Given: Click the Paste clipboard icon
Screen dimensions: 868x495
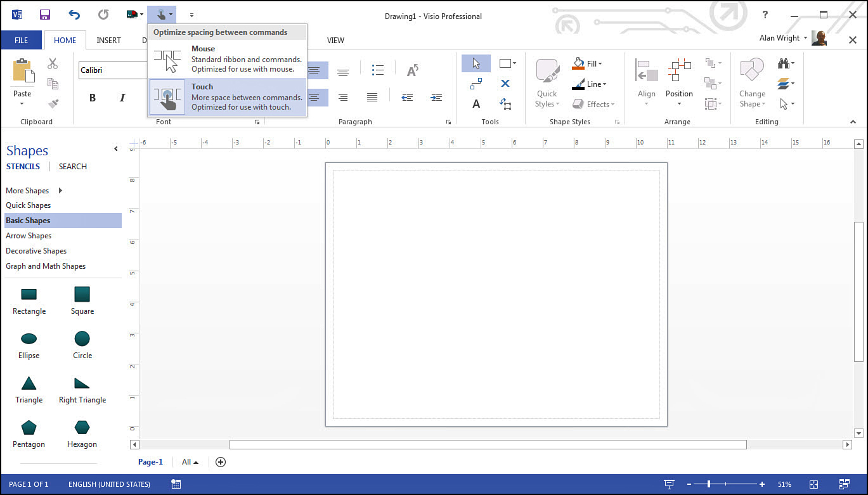Looking at the screenshot, I should [22, 70].
